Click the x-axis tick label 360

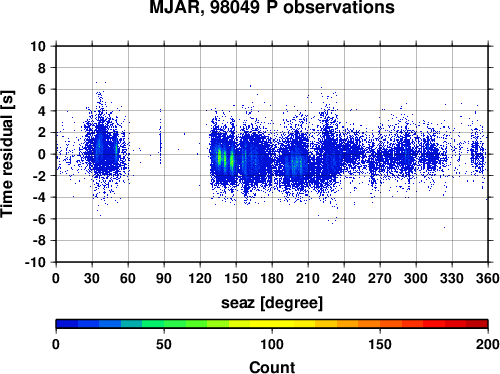(488, 278)
